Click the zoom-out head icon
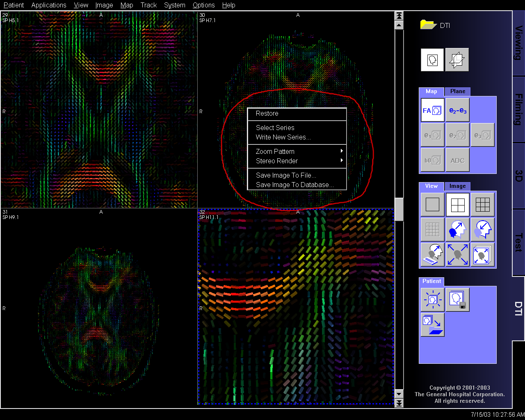 (x=483, y=229)
